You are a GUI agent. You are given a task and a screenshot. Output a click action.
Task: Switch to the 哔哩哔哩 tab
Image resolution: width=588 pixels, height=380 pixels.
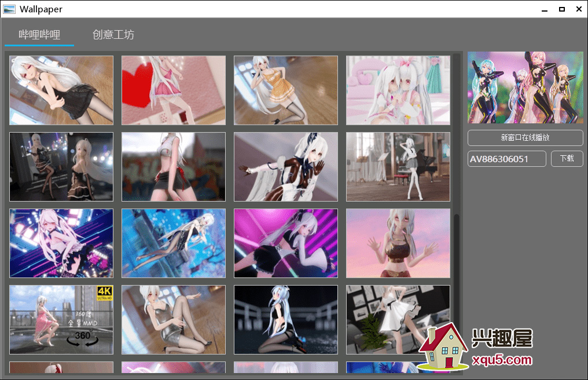click(39, 35)
